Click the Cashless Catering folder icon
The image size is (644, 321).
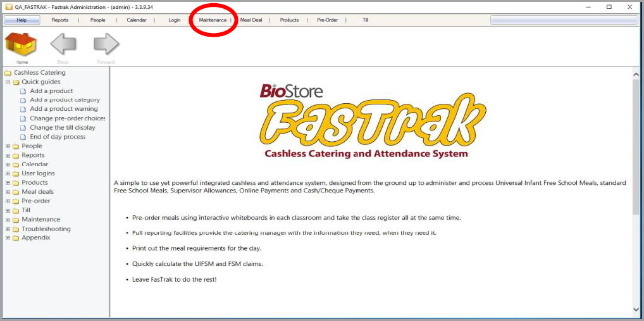pyautogui.click(x=8, y=73)
